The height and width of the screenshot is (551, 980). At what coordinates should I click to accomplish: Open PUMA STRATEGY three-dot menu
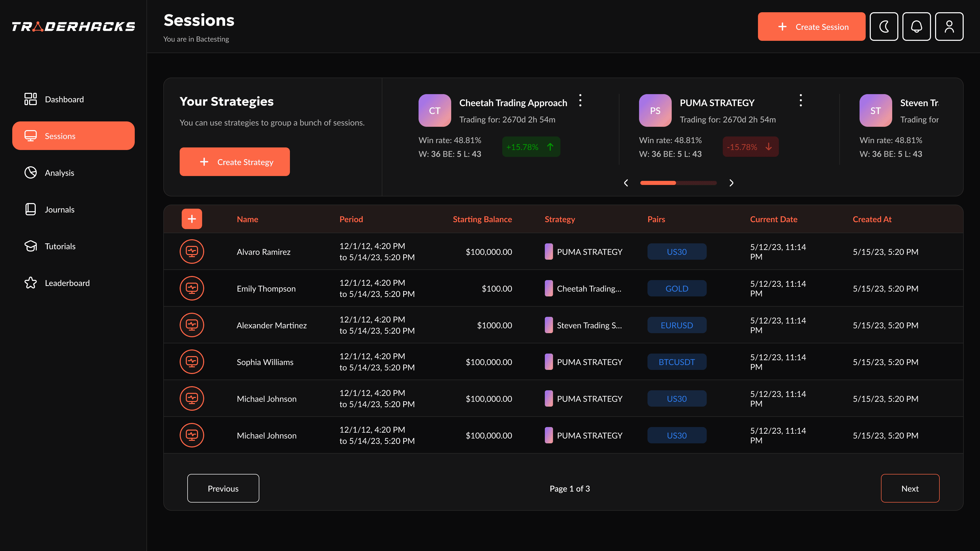pyautogui.click(x=800, y=101)
